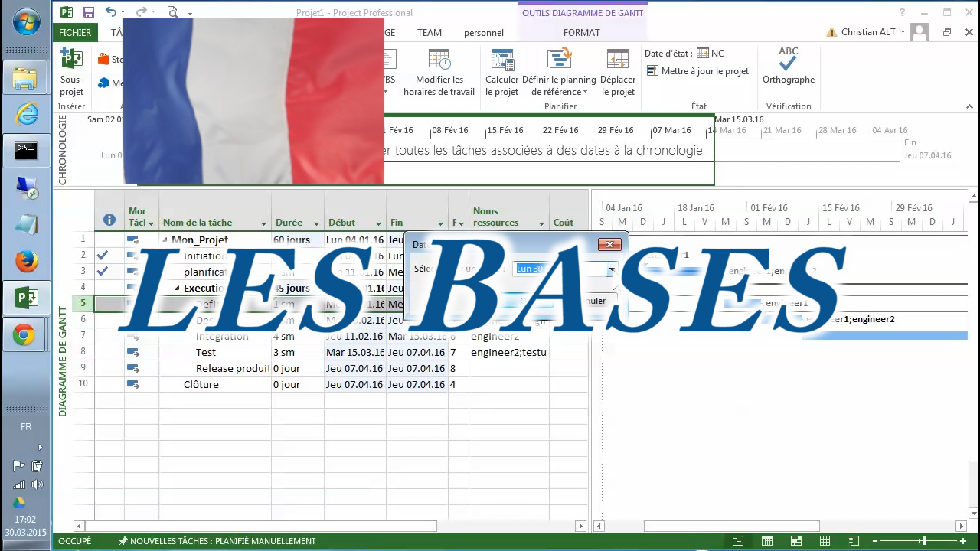This screenshot has height=551, width=980.
Task: Click FR language indicator in taskbar
Action: coord(26,427)
